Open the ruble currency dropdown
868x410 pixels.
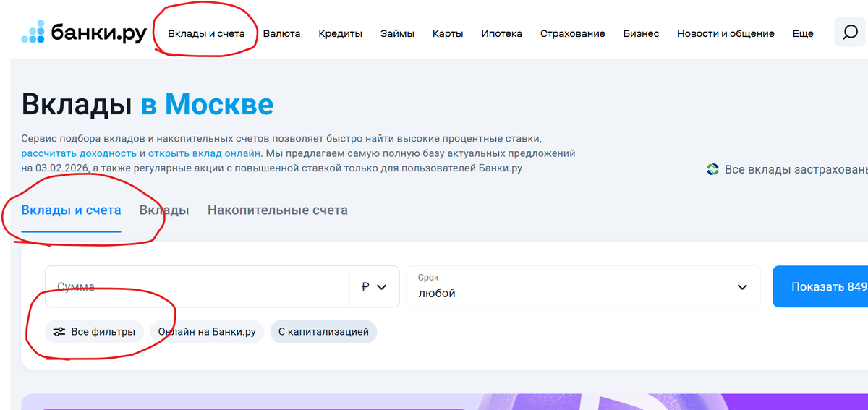[374, 286]
